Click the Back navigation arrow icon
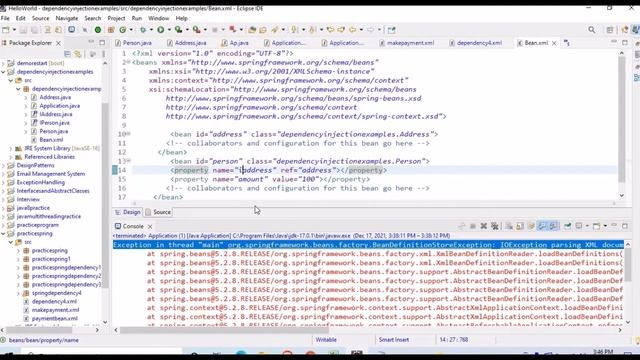The width and height of the screenshot is (640, 360). [x=352, y=30]
